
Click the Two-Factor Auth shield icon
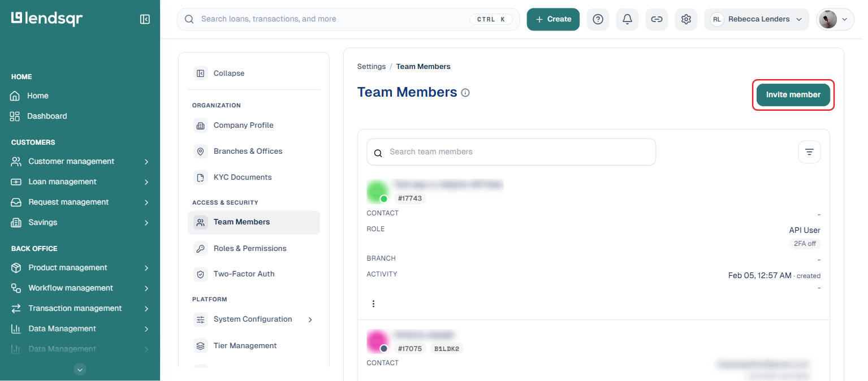coord(200,274)
